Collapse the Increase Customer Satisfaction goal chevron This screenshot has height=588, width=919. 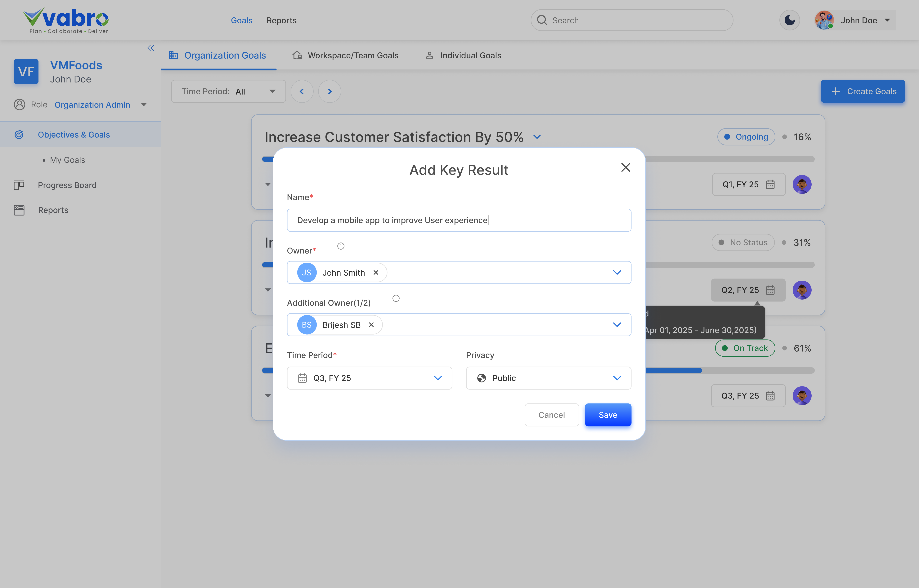[537, 137]
